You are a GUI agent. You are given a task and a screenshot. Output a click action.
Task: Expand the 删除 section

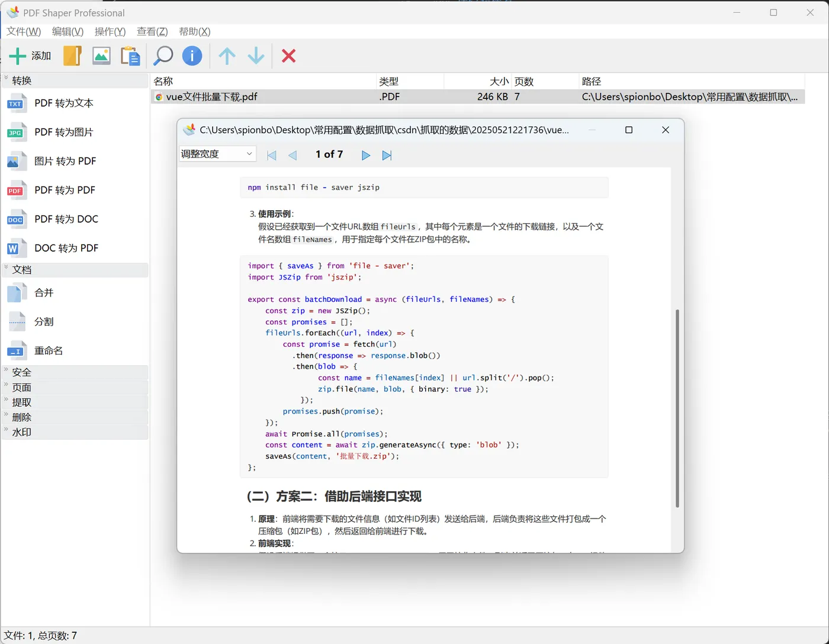75,417
